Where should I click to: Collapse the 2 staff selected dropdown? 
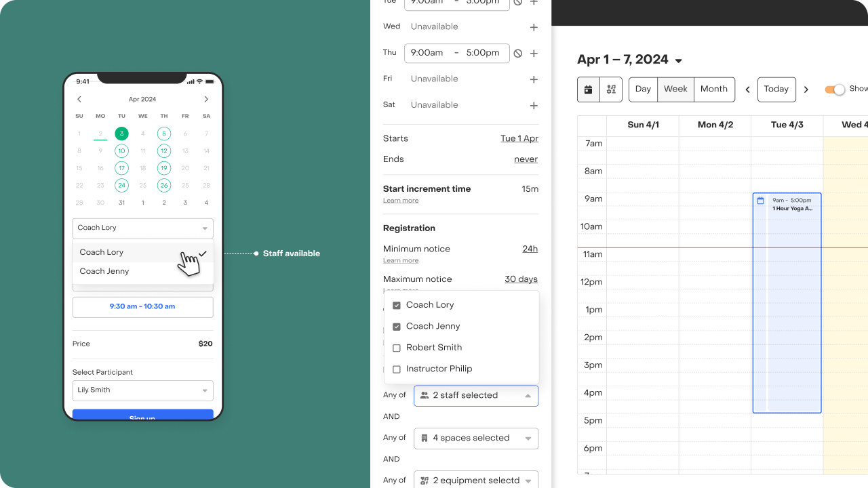point(476,396)
